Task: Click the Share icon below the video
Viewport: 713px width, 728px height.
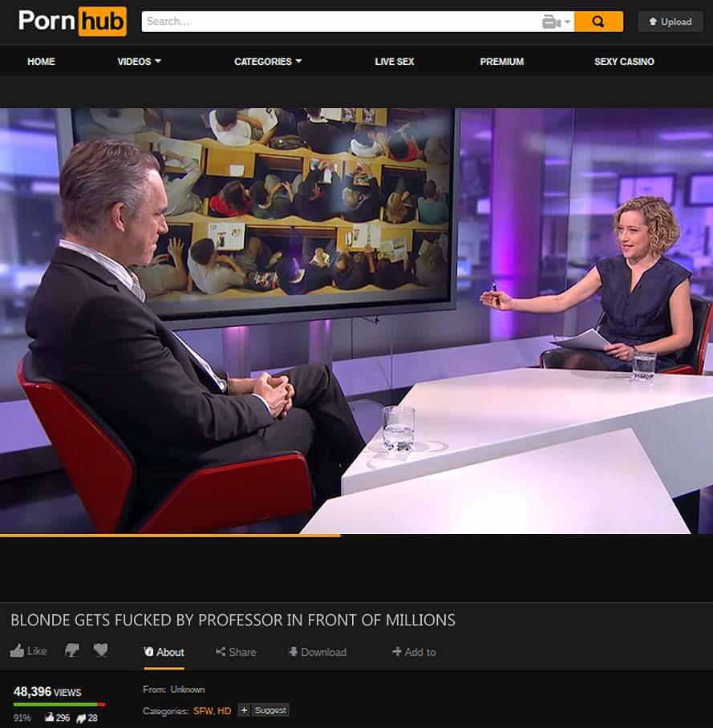Action: (x=221, y=652)
